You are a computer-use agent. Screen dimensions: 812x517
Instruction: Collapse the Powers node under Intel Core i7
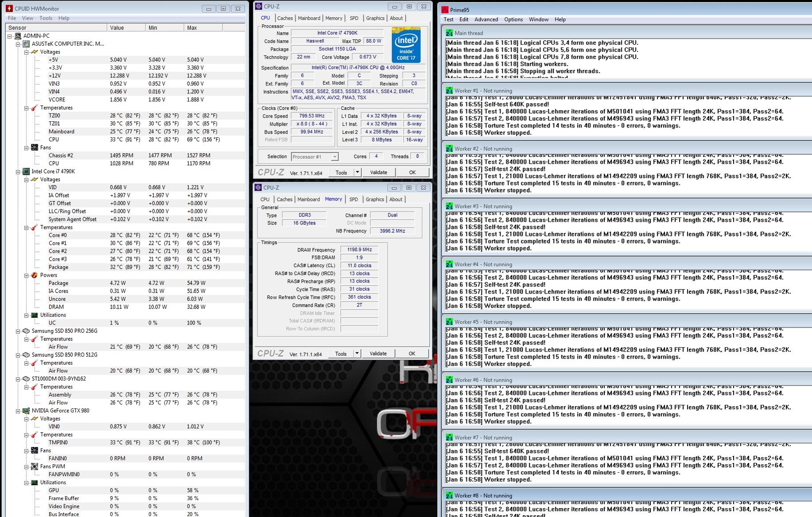coord(26,275)
